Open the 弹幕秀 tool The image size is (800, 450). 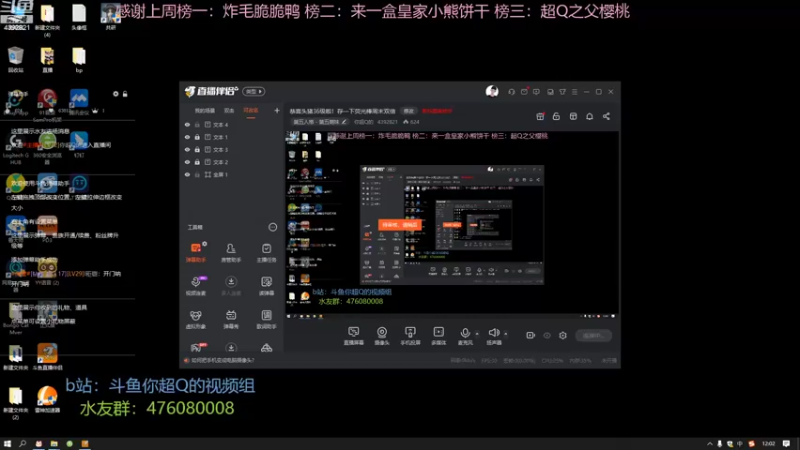click(231, 319)
